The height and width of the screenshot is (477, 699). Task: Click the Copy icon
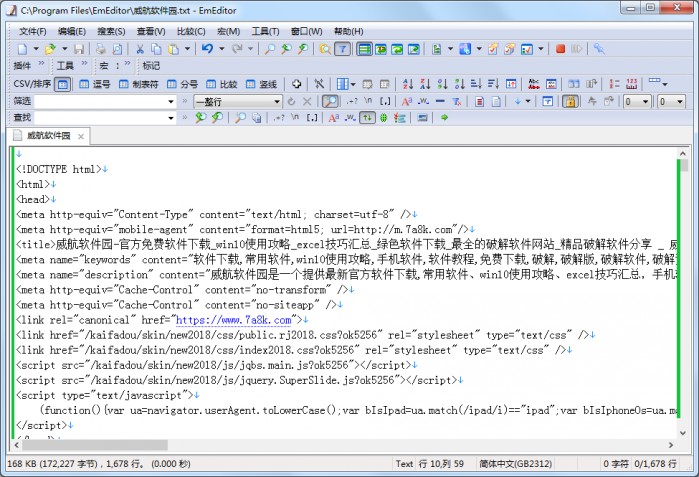[156, 49]
